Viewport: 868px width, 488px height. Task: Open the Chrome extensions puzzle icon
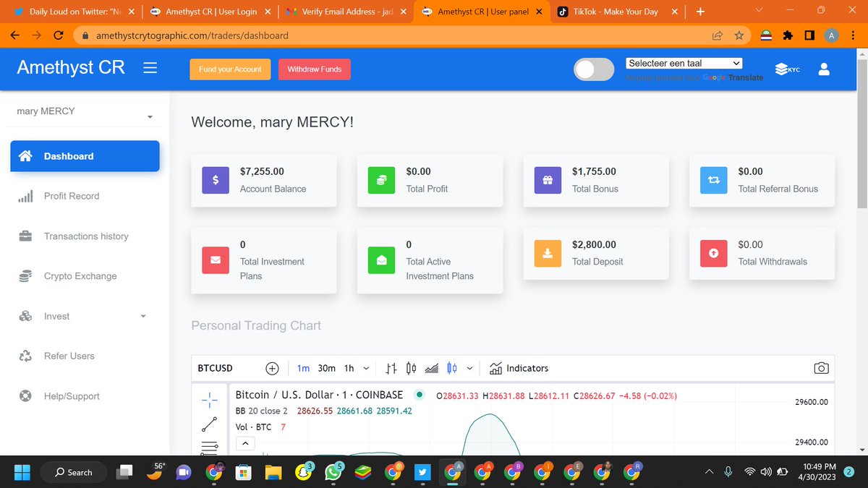(x=790, y=35)
